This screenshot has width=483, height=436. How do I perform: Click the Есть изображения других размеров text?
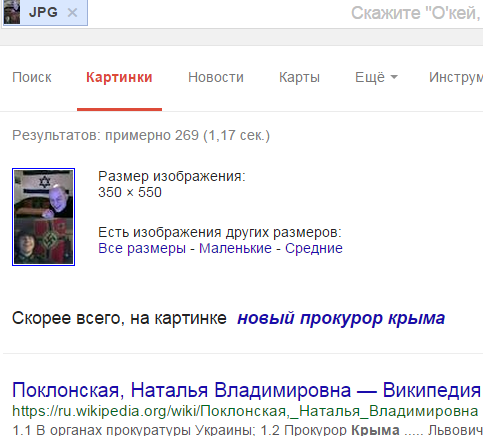[220, 232]
